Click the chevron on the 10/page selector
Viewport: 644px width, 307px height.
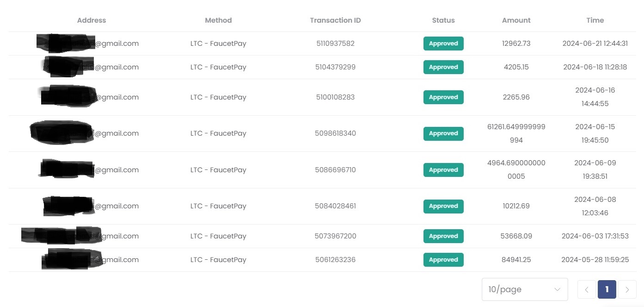click(x=557, y=289)
